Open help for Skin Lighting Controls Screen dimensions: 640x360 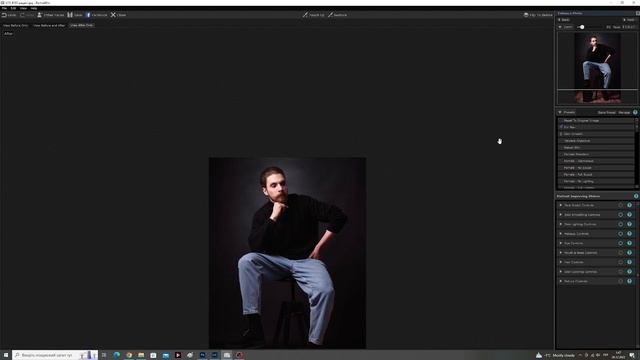click(x=629, y=224)
